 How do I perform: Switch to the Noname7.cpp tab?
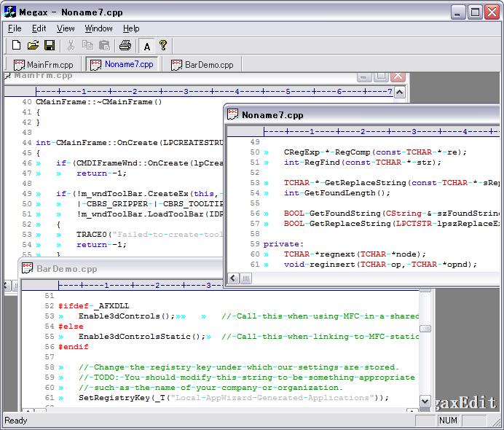[122, 64]
